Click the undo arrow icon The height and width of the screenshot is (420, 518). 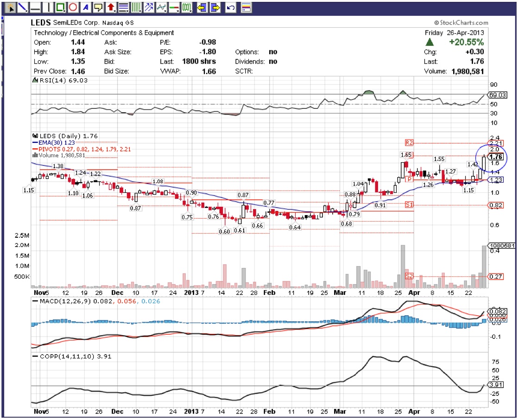click(x=231, y=7)
